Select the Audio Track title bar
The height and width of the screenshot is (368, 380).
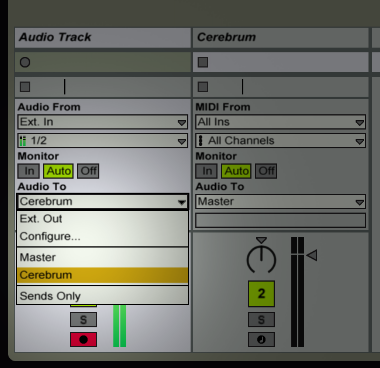pos(103,37)
